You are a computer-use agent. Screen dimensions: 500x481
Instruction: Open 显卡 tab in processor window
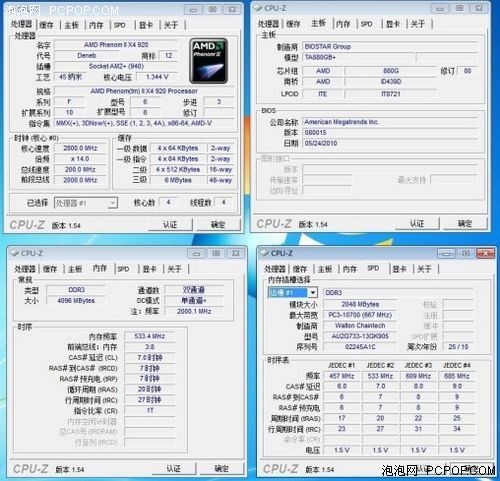point(146,25)
